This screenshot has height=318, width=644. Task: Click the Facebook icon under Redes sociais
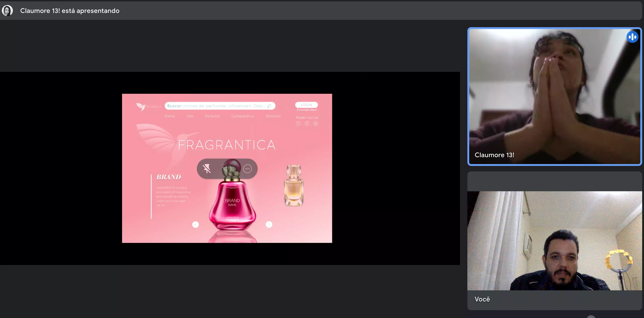pyautogui.click(x=307, y=124)
